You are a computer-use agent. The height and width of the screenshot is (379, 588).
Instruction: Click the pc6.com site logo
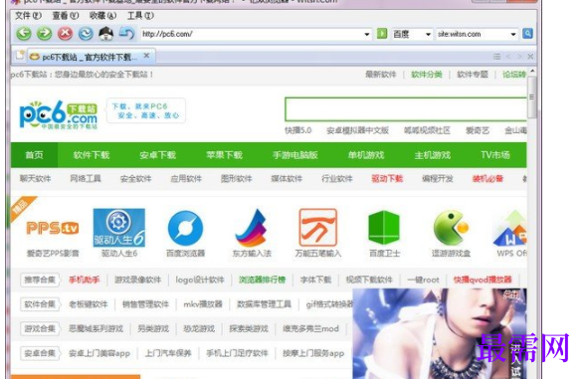click(59, 114)
